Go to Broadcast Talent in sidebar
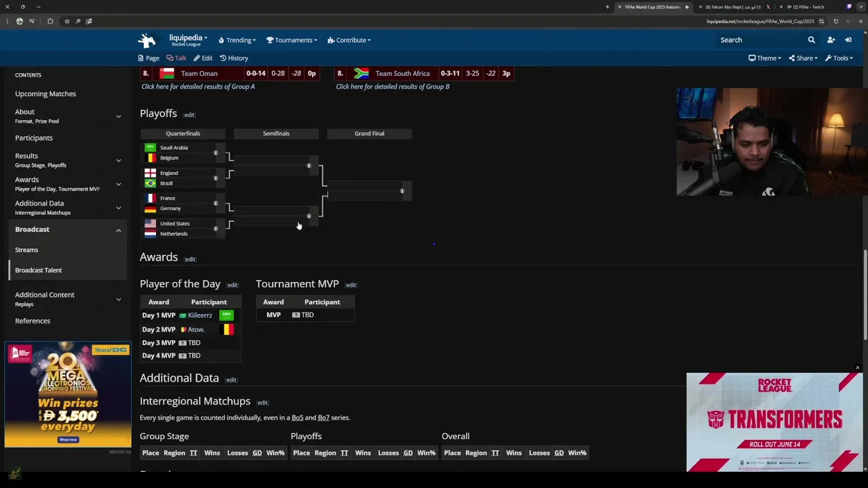This screenshot has width=868, height=488. point(39,270)
